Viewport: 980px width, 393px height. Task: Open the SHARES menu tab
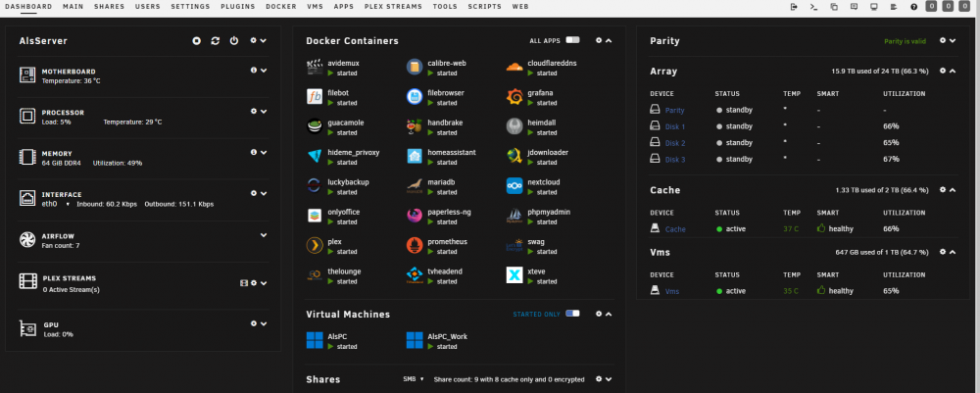coord(109,7)
